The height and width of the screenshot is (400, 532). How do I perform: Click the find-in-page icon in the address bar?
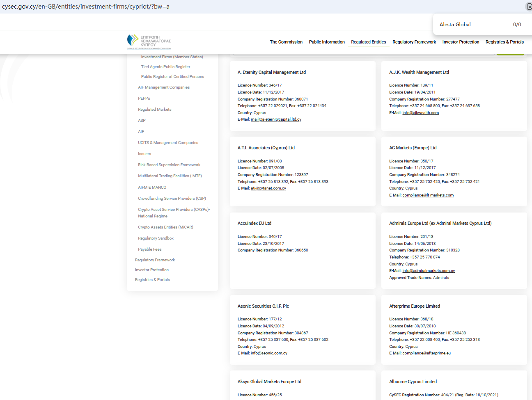pos(529,7)
